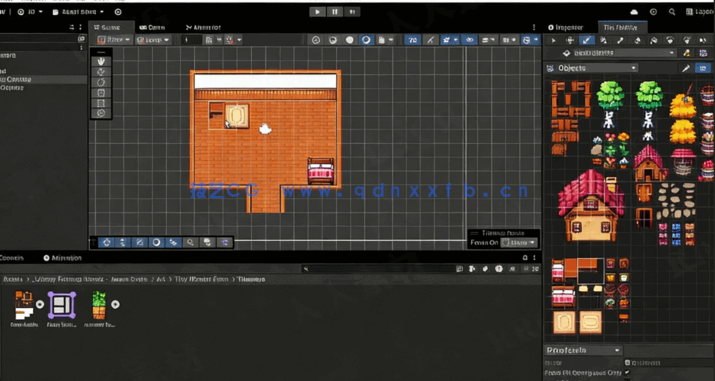Select the Rotate tool in Scene overlay

tap(101, 82)
